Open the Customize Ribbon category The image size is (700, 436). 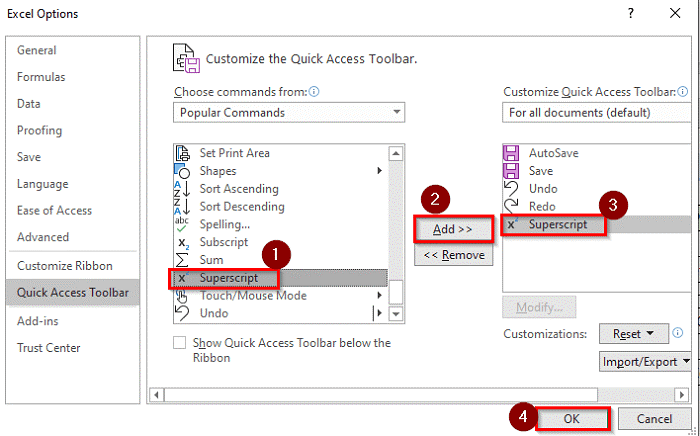pos(65,266)
